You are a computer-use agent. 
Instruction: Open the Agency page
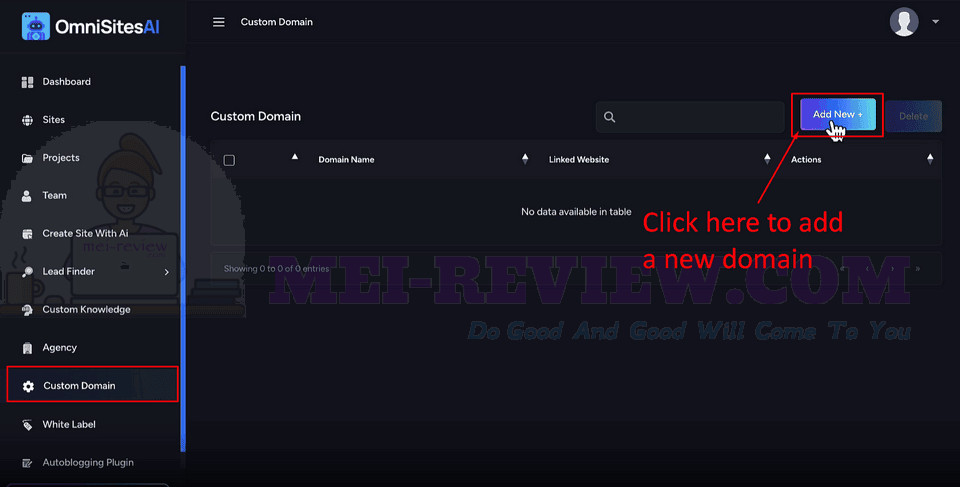[59, 347]
